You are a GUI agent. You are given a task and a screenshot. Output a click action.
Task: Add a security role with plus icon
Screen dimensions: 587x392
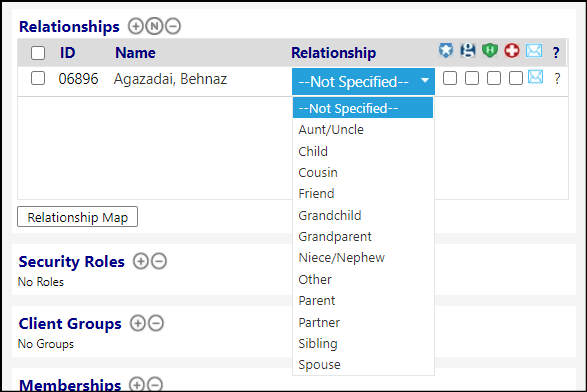click(x=141, y=261)
